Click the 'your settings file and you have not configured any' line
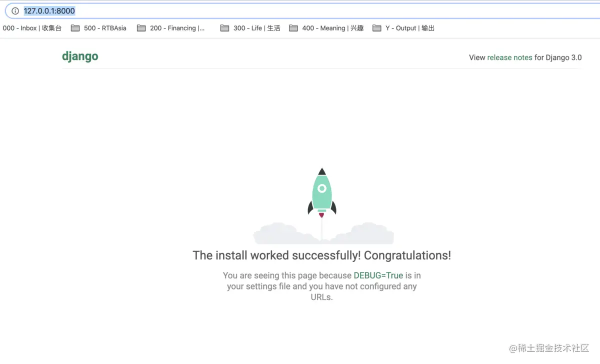 [x=322, y=286]
